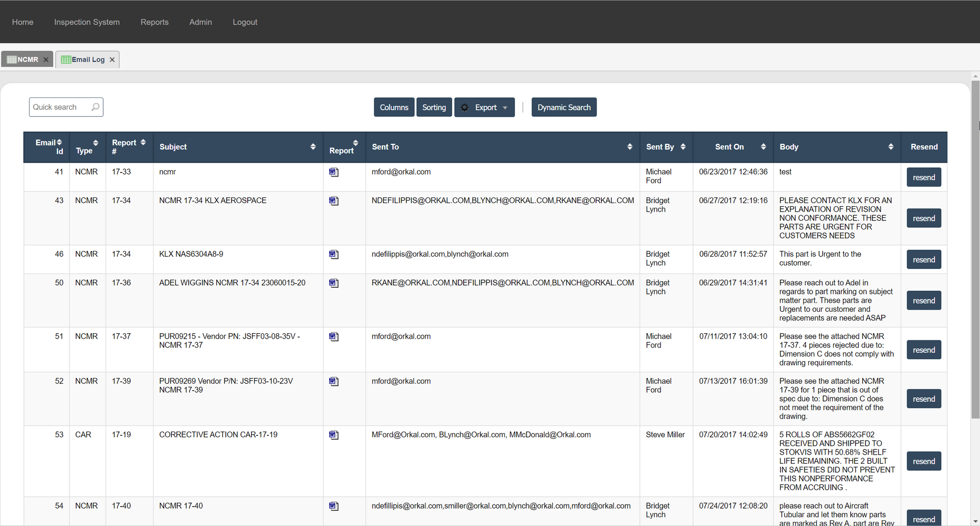Resend email 43 to KLX recipients

click(x=924, y=218)
